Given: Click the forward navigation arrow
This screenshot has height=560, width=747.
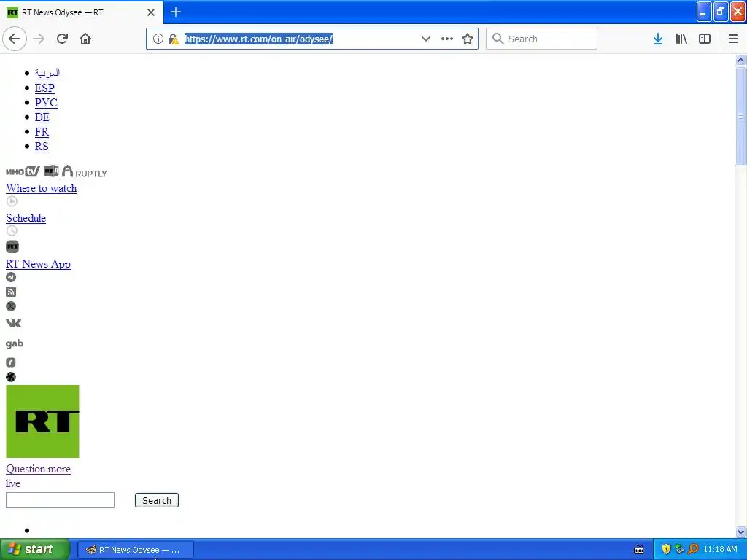Looking at the screenshot, I should point(39,39).
